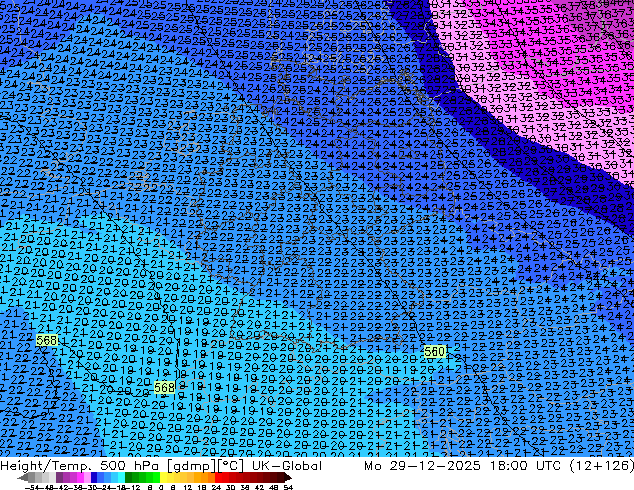Click the '[gdmp]' unit label

click(x=192, y=466)
